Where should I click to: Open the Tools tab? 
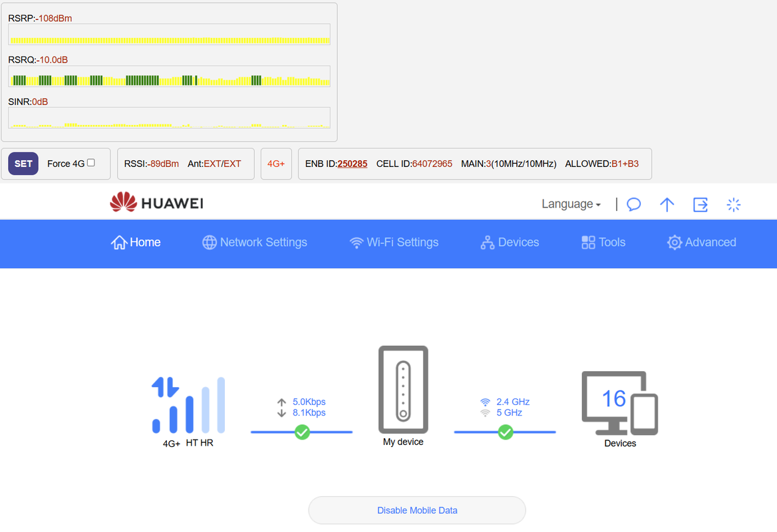click(x=603, y=242)
